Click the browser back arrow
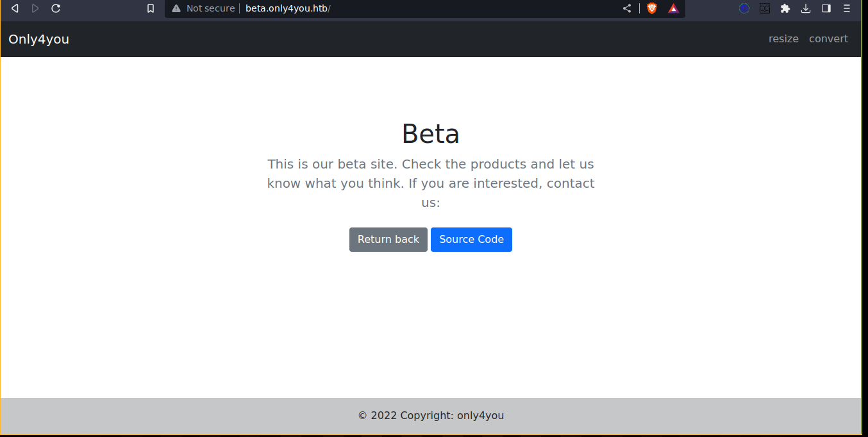The width and height of the screenshot is (868, 437). tap(15, 8)
